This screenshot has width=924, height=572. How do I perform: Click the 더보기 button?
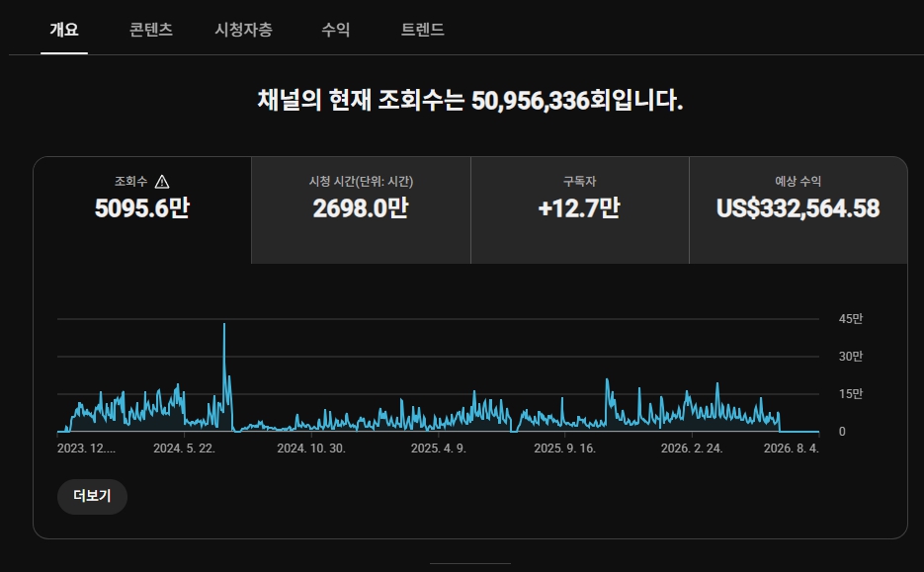(x=92, y=496)
